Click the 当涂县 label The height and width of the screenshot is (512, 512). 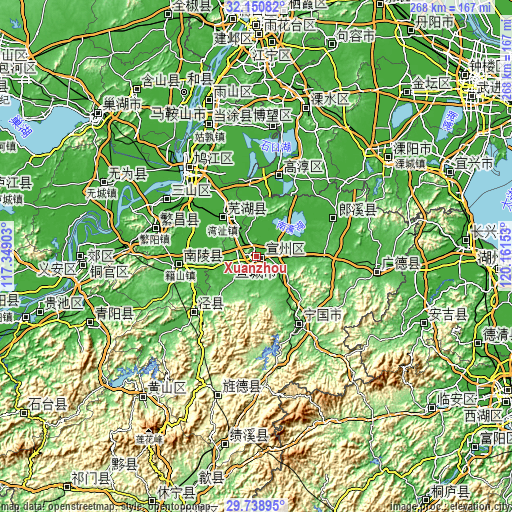tap(233, 116)
